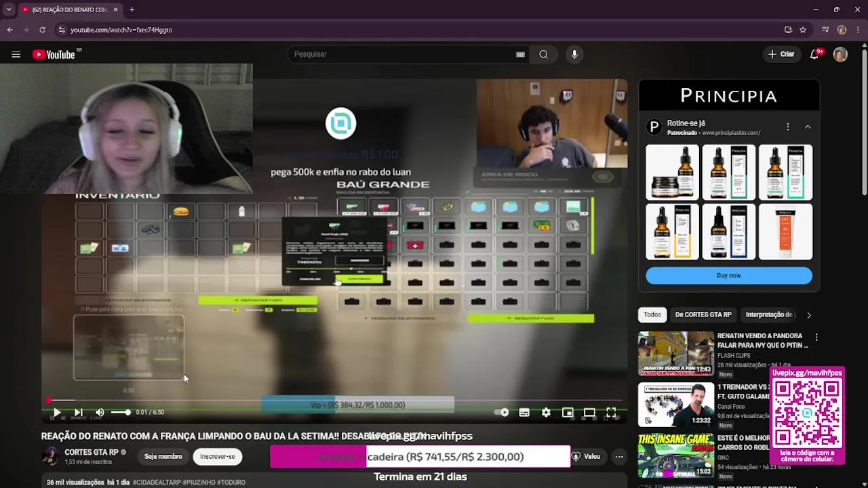Screen dimensions: 868x488
Task: Open the www.principiaskin.com ad link
Action: 730,133
